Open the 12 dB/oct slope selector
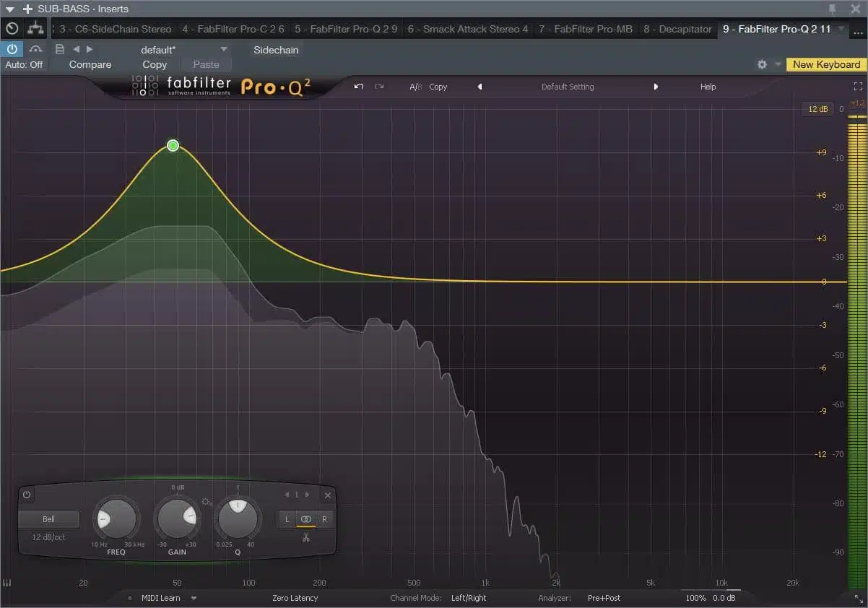Viewport: 868px width, 608px height. [x=48, y=537]
